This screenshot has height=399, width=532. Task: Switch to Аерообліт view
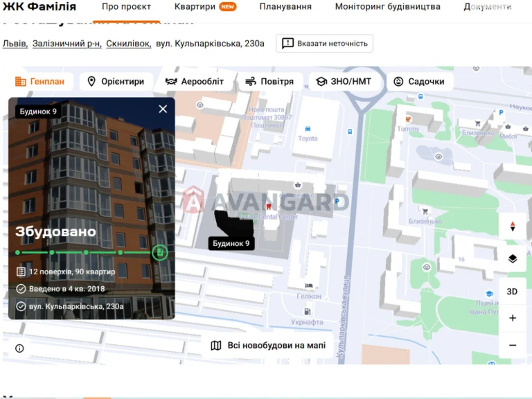tap(195, 82)
